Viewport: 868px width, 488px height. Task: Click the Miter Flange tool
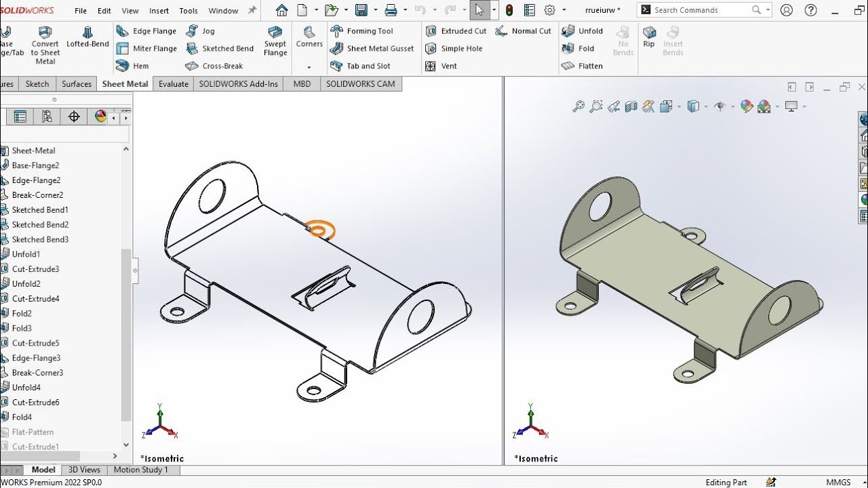click(146, 49)
